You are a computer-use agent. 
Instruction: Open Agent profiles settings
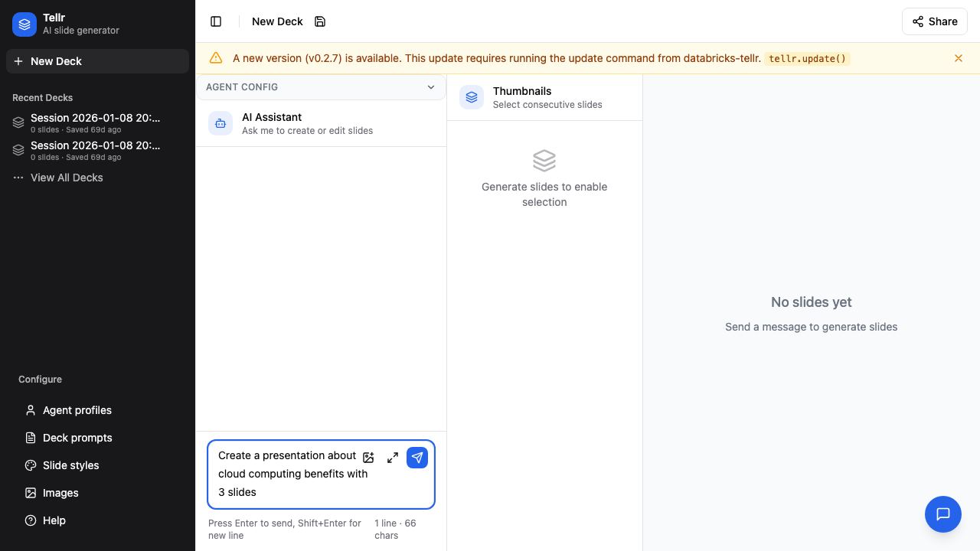77,410
